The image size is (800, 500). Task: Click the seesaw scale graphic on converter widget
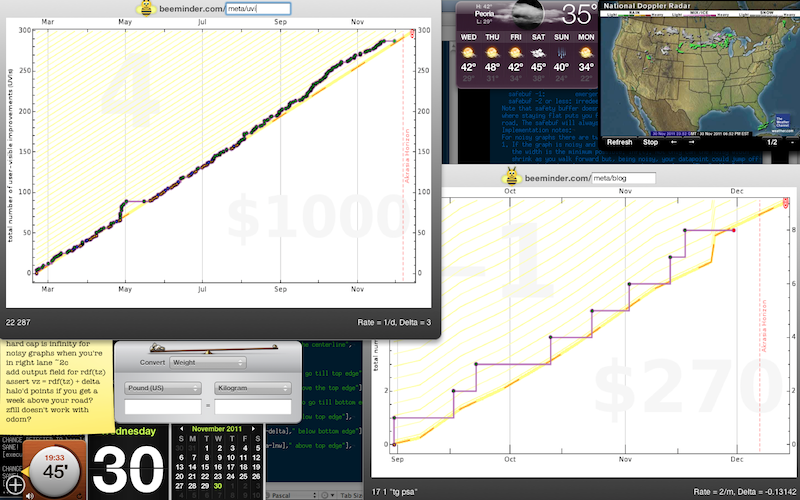[x=213, y=348]
